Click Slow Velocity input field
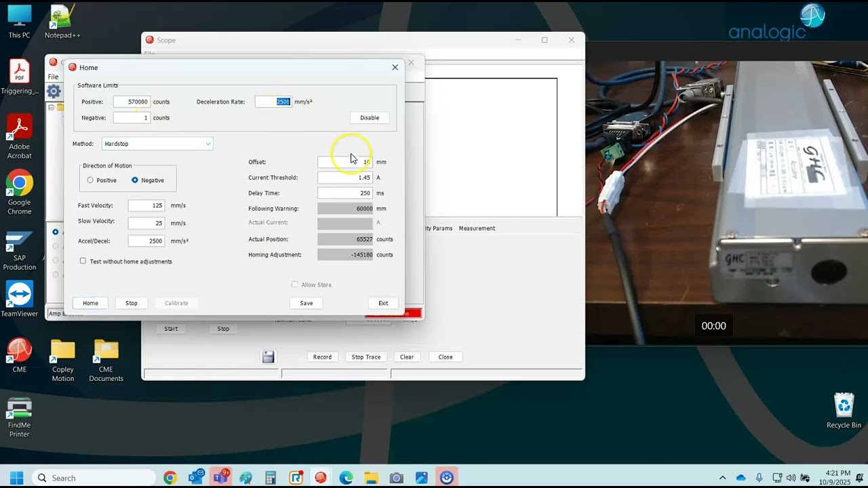The width and height of the screenshot is (868, 488). click(146, 223)
